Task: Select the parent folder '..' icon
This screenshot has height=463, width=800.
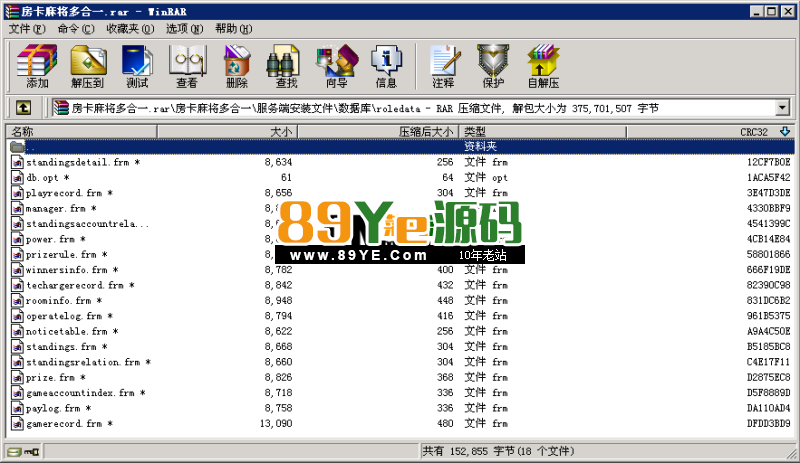Action: click(x=17, y=147)
